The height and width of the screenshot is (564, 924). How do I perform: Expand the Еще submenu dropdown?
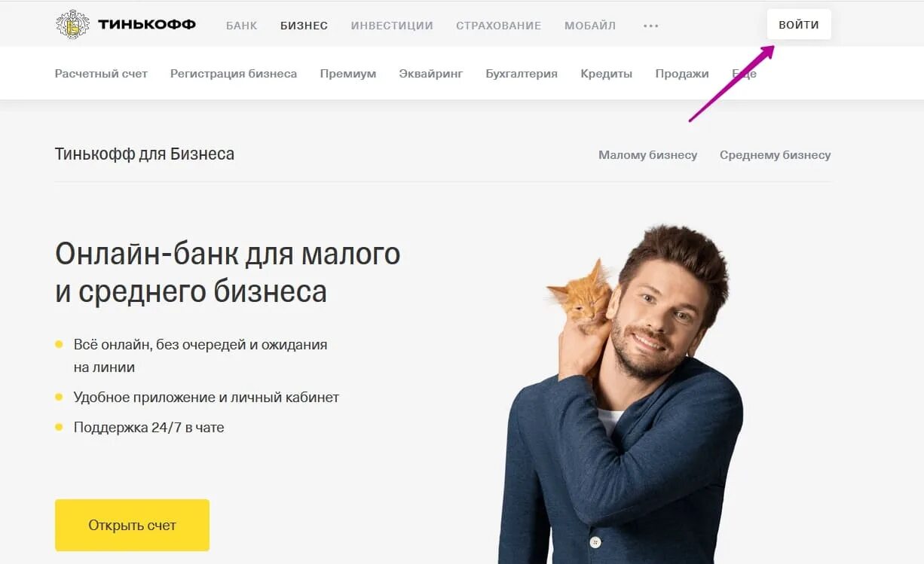744,74
